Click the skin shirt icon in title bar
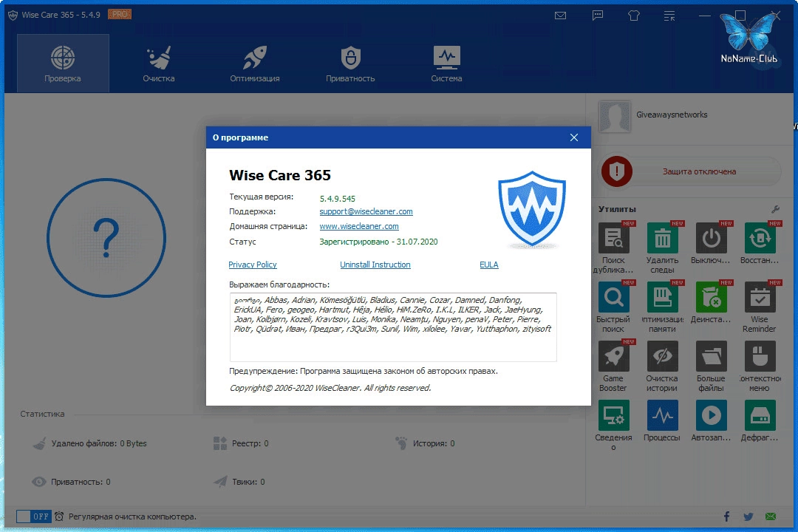This screenshot has width=798, height=532. pyautogui.click(x=634, y=16)
